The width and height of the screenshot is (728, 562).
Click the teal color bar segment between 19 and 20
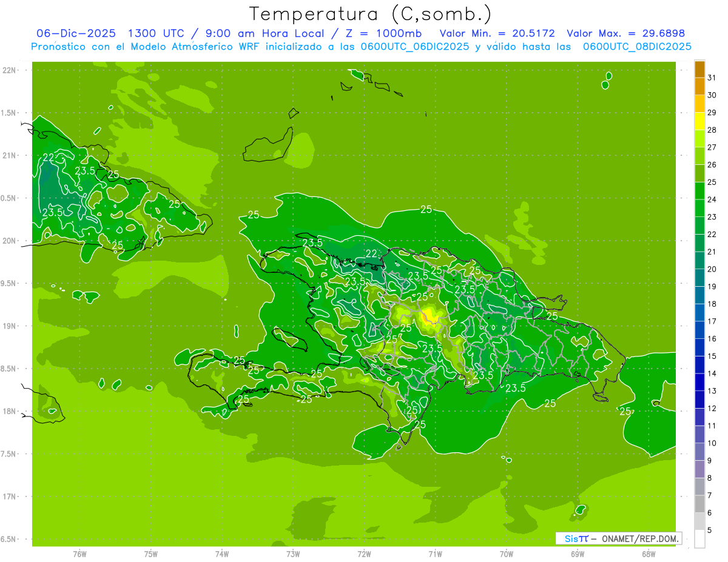coord(699,278)
